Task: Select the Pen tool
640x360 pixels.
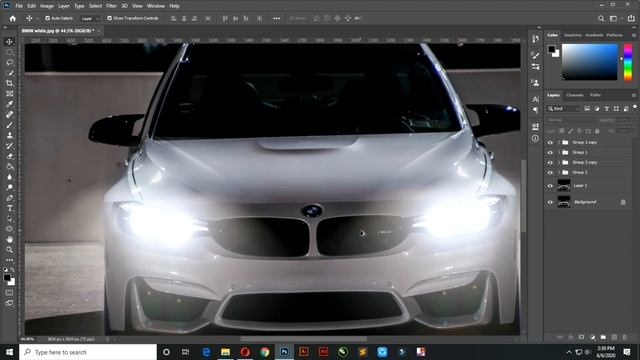Action: pyautogui.click(x=9, y=198)
